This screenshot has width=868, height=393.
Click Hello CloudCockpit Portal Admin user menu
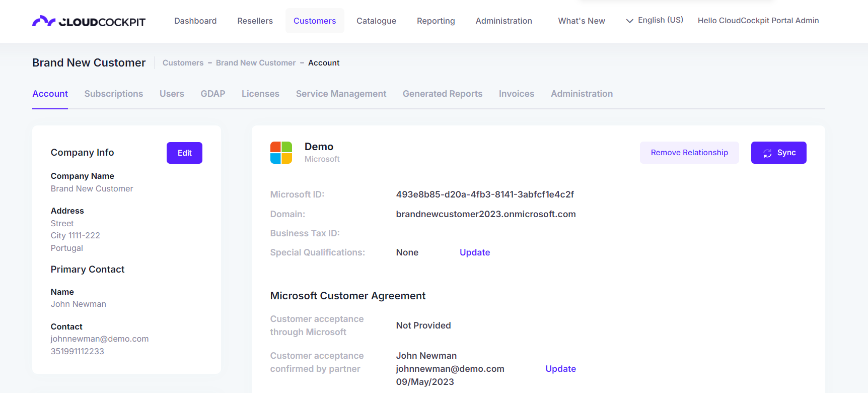click(x=758, y=21)
